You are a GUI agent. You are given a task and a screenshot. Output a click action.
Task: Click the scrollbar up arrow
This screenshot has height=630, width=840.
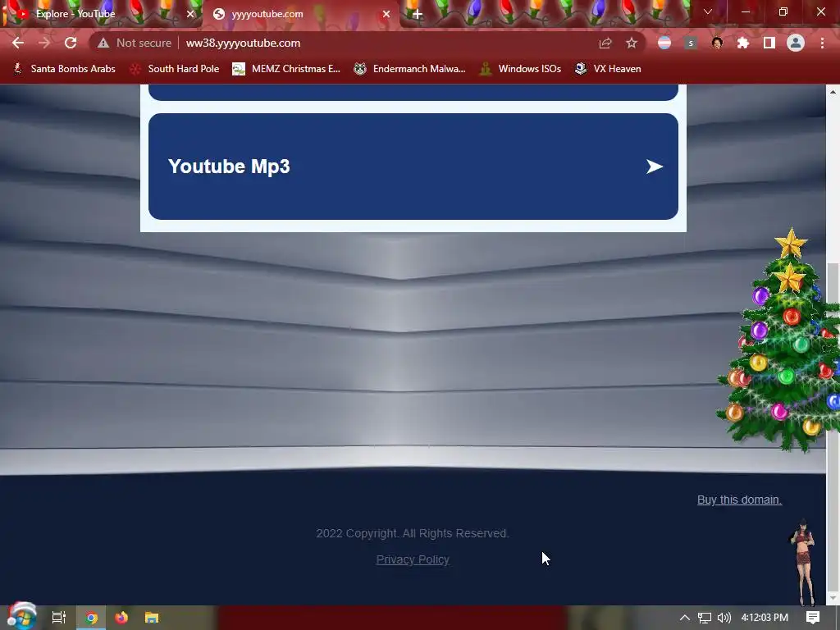coord(833,92)
